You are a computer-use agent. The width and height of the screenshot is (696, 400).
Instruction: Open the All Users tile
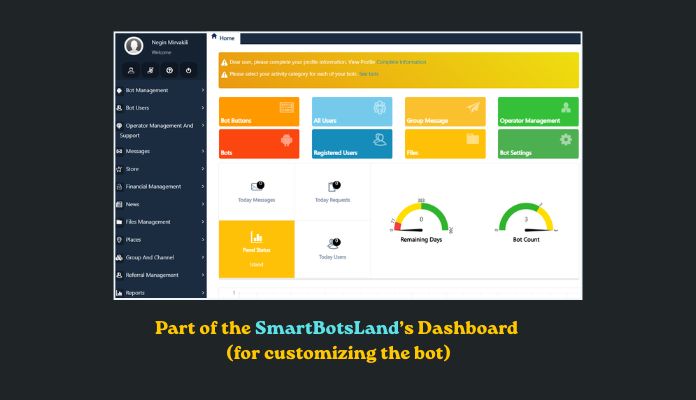(x=352, y=112)
